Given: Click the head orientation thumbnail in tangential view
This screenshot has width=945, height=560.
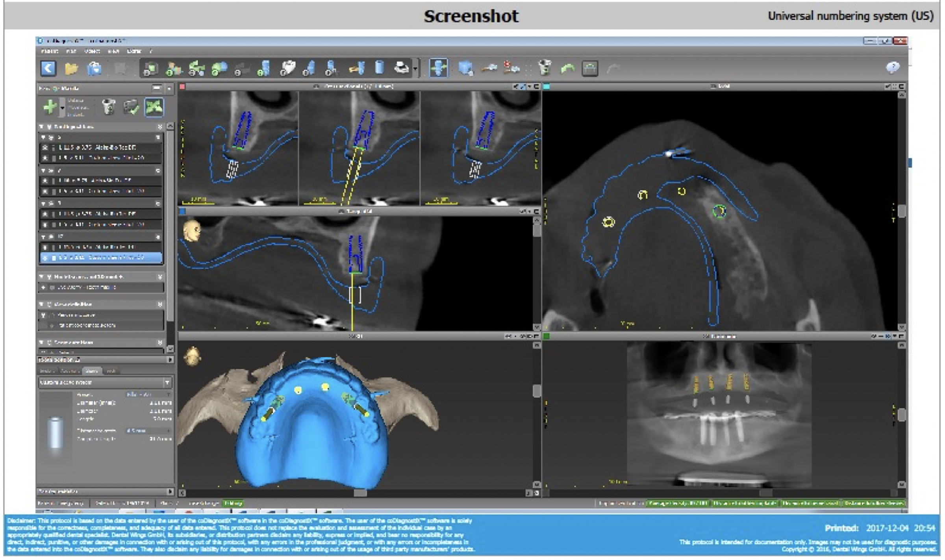Looking at the screenshot, I should 192,230.
